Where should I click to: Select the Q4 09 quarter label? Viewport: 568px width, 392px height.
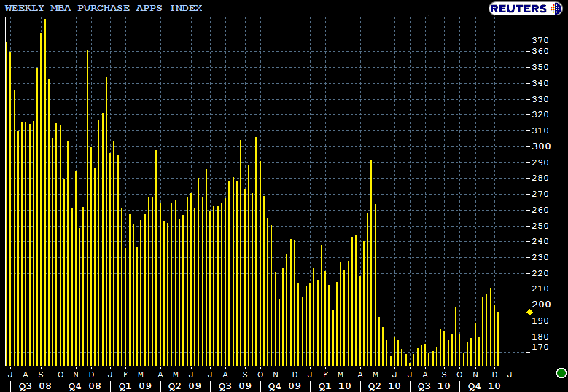[284, 385]
